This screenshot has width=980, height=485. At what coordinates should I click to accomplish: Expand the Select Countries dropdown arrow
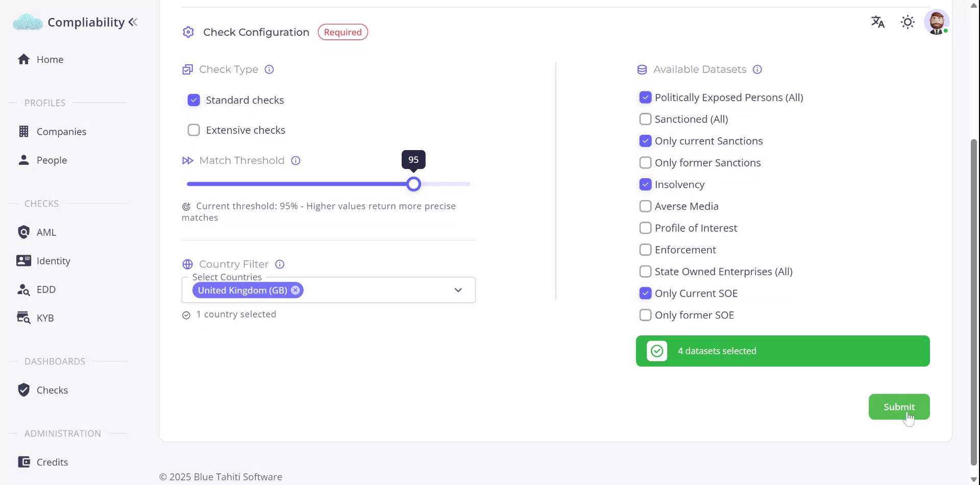(458, 290)
